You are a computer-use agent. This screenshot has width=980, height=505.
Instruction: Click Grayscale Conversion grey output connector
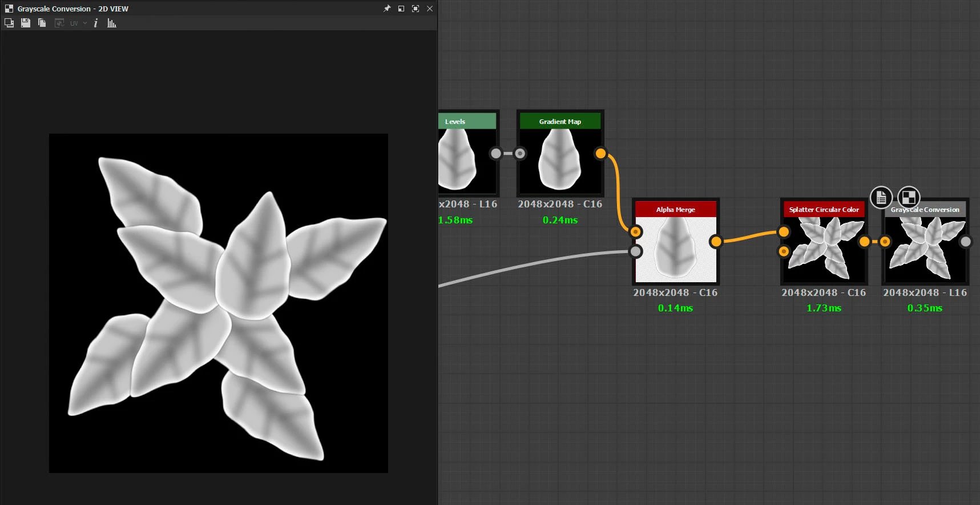[x=965, y=242]
